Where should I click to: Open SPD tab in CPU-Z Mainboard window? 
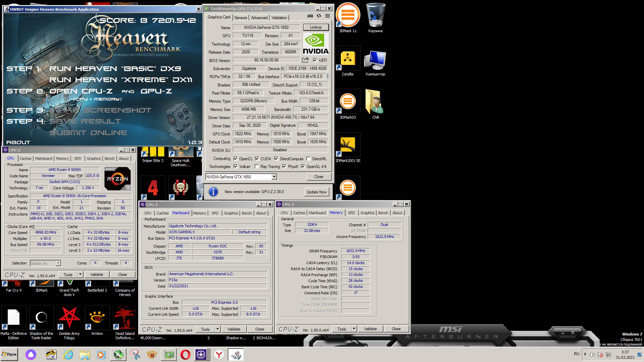(x=215, y=213)
